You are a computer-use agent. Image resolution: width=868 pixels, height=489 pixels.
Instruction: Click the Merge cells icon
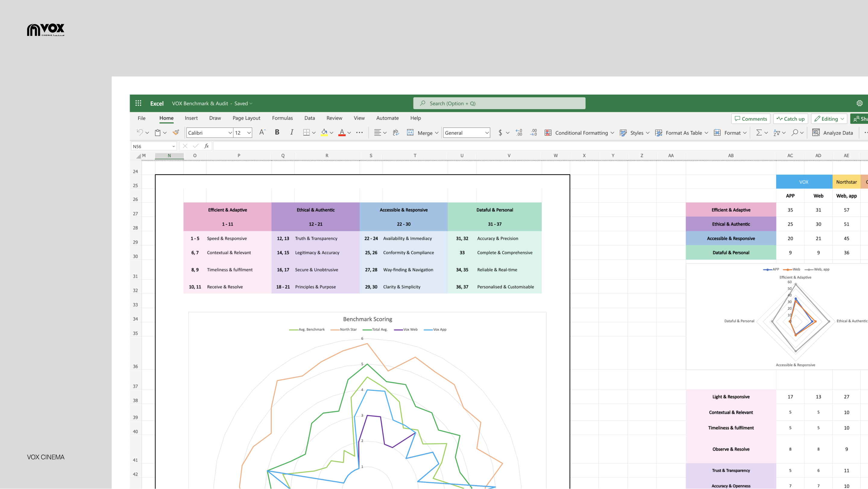pos(410,132)
